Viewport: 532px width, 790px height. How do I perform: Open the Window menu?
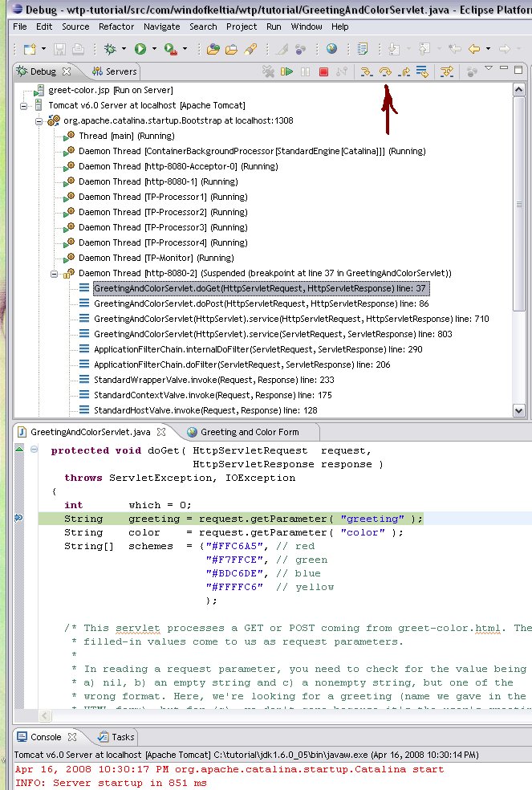coord(307,26)
